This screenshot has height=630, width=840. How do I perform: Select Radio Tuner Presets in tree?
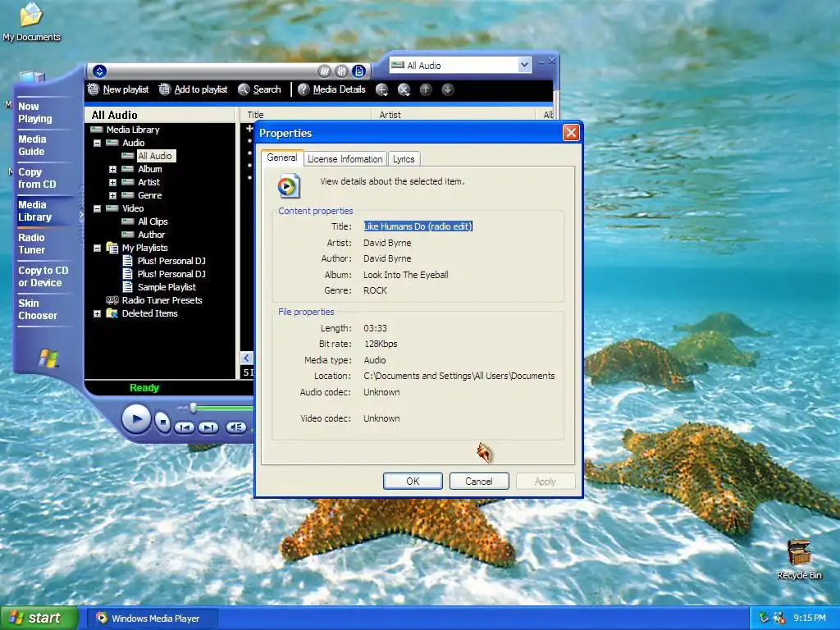(162, 300)
